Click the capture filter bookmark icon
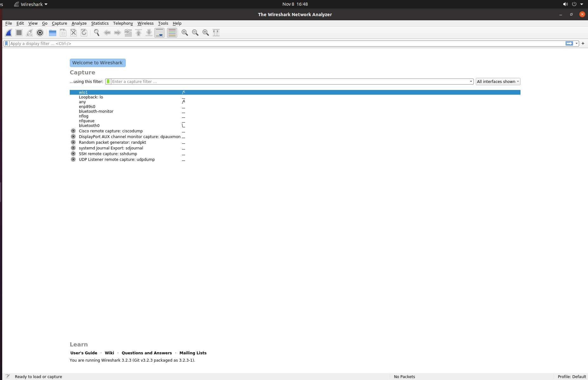The height and width of the screenshot is (380, 588). click(x=108, y=81)
